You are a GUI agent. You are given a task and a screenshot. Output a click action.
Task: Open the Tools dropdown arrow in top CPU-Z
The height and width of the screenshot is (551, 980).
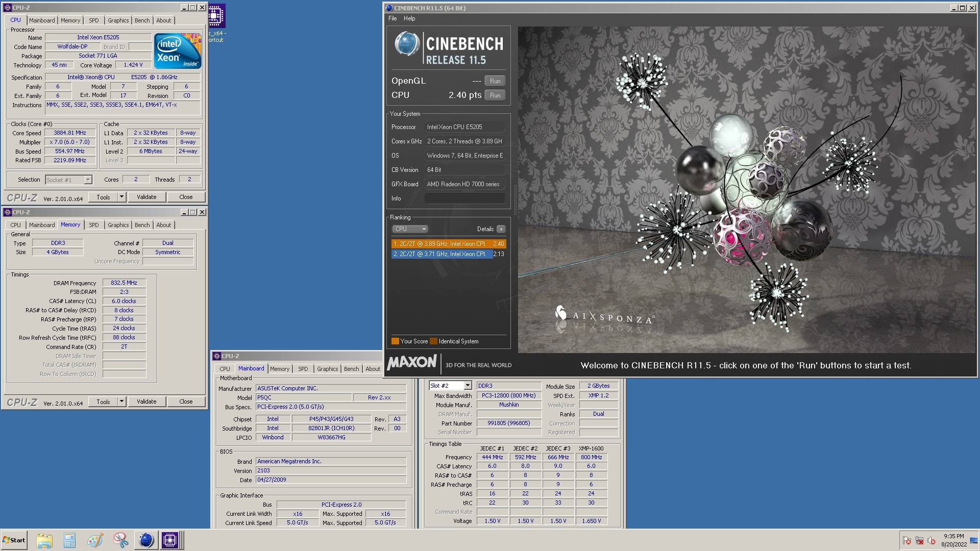tap(121, 197)
